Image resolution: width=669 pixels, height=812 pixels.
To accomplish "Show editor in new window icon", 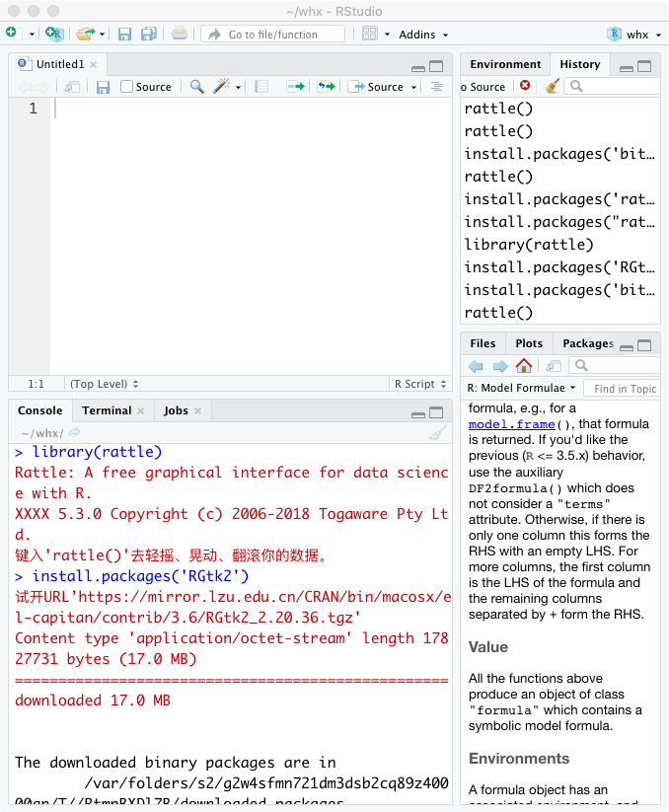I will [x=72, y=87].
